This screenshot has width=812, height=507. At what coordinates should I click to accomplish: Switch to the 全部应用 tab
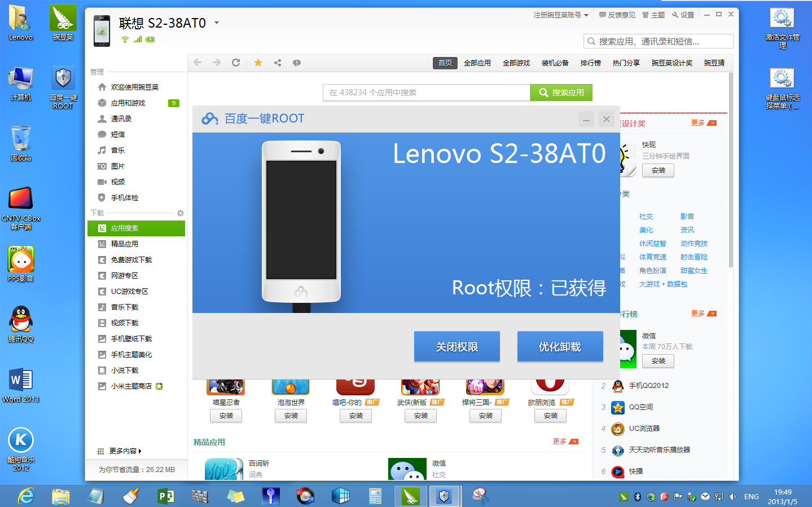pos(477,63)
